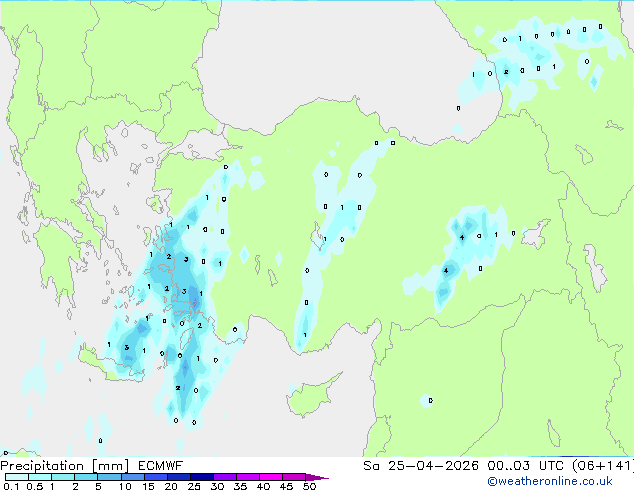Click the 'ECMWF' model label
Viewport: 634px width, 490px height.
point(161,466)
